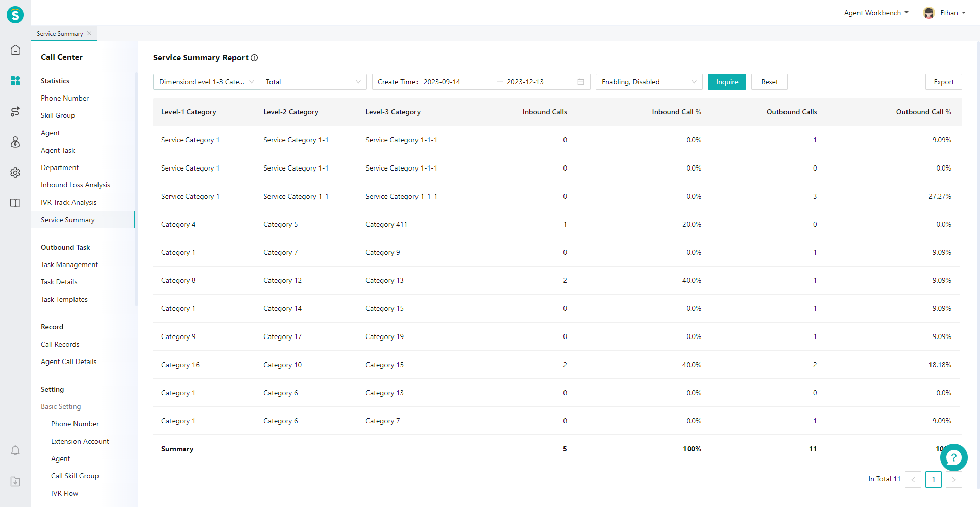Switch to the Service Summary tab
The image size is (980, 507).
(x=60, y=34)
